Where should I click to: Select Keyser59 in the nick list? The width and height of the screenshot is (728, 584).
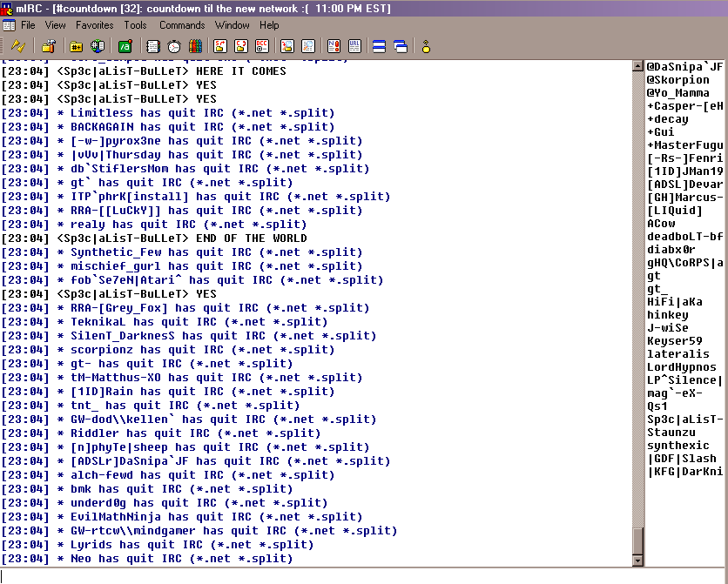(675, 340)
